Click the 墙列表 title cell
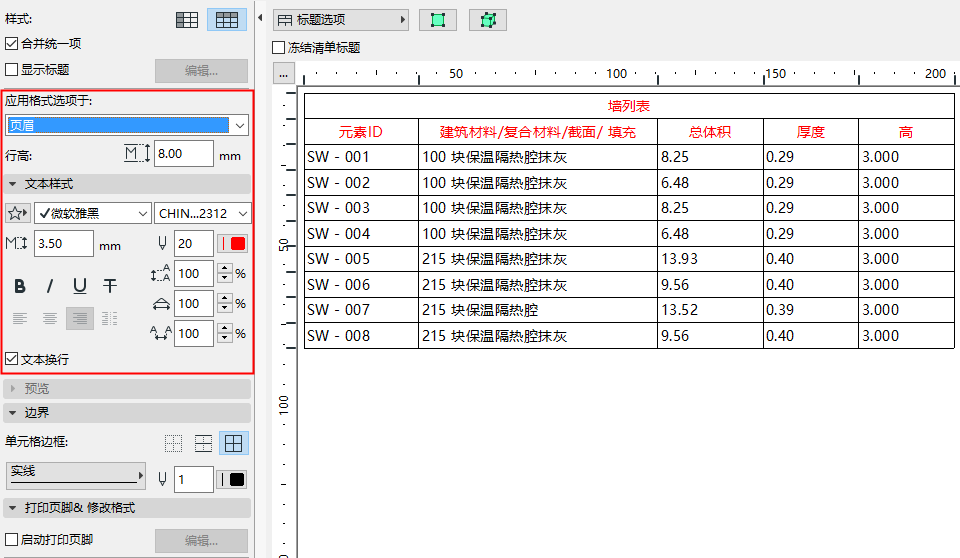The width and height of the screenshot is (960, 558). [629, 106]
